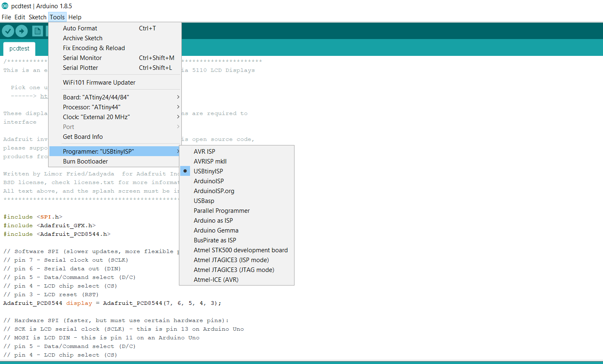Open the Programmer "USBtinyISP" submenu
603x364 pixels.
pyautogui.click(x=115, y=152)
